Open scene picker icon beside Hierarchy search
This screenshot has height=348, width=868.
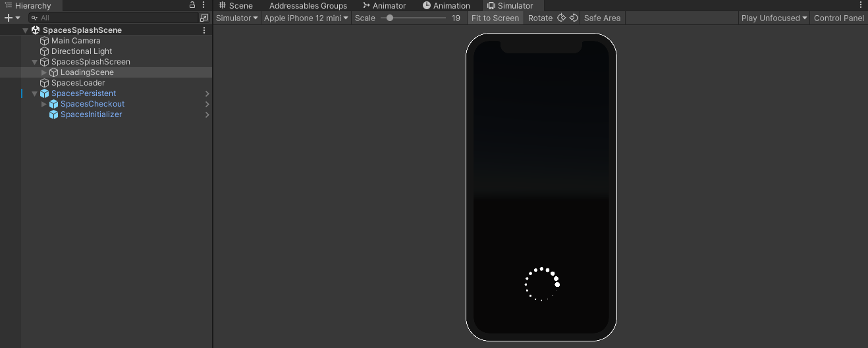(x=204, y=18)
